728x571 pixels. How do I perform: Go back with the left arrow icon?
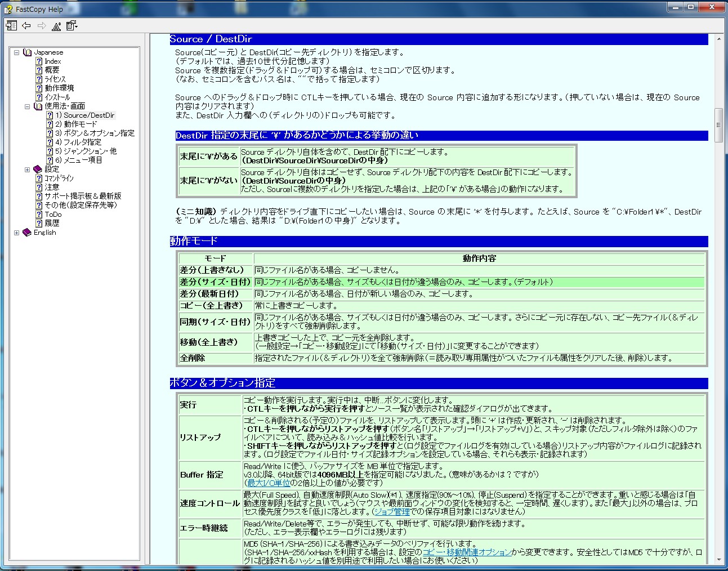click(x=26, y=25)
